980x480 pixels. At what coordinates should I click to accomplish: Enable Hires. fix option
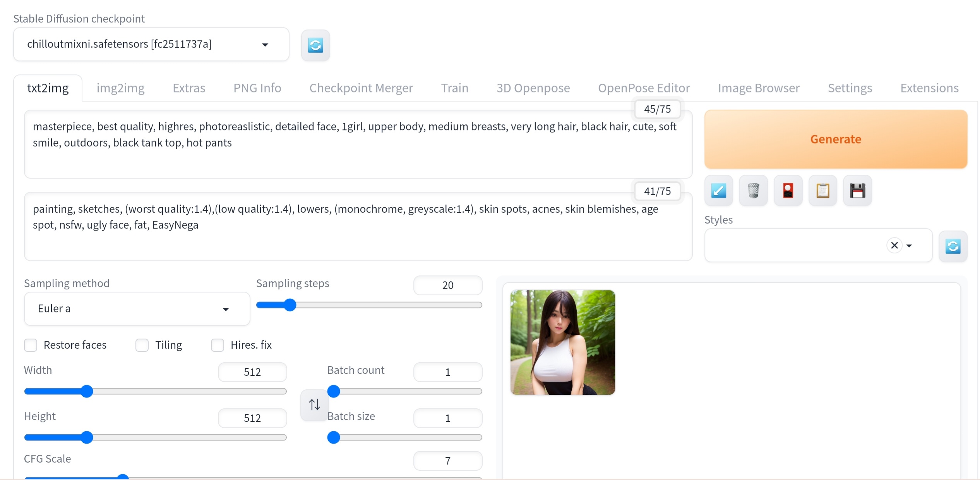point(218,345)
